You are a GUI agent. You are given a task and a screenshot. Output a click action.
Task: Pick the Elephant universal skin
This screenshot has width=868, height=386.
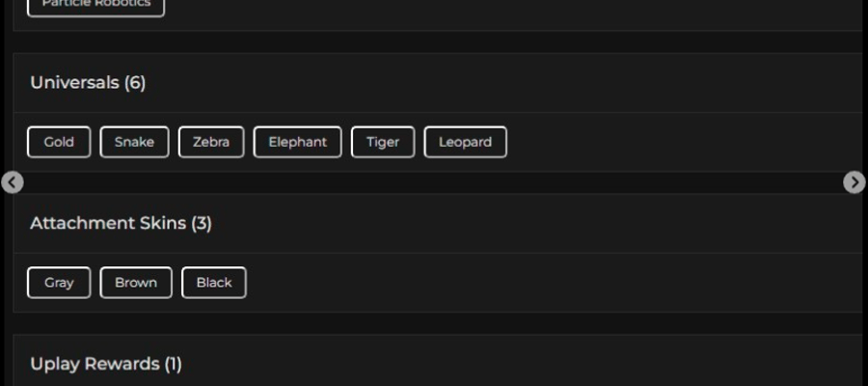coord(298,142)
